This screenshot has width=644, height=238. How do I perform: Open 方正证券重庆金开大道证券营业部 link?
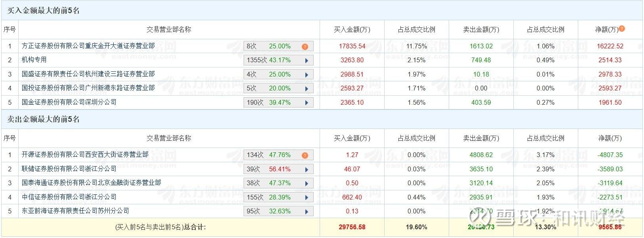click(88, 46)
